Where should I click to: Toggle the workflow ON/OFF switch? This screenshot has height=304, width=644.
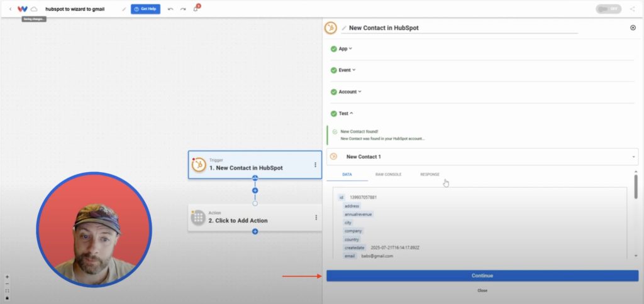[609, 9]
